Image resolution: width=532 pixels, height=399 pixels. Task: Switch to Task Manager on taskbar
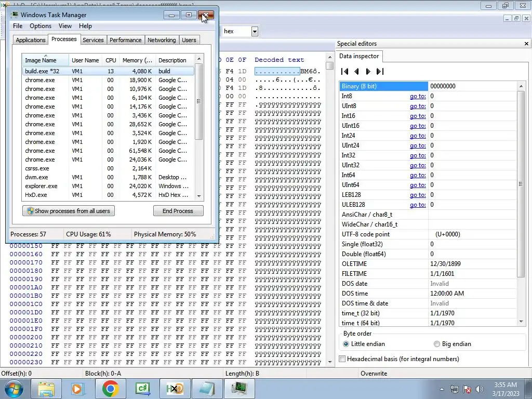(x=240, y=389)
